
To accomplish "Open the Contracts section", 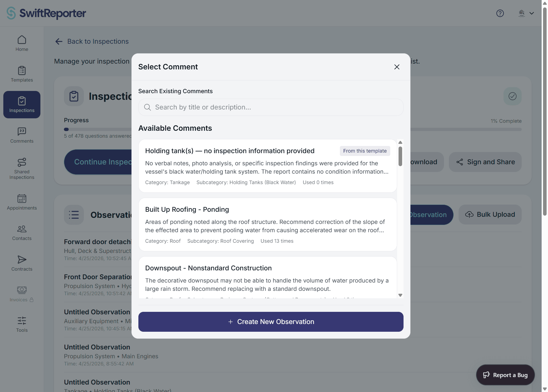I will coord(22,263).
